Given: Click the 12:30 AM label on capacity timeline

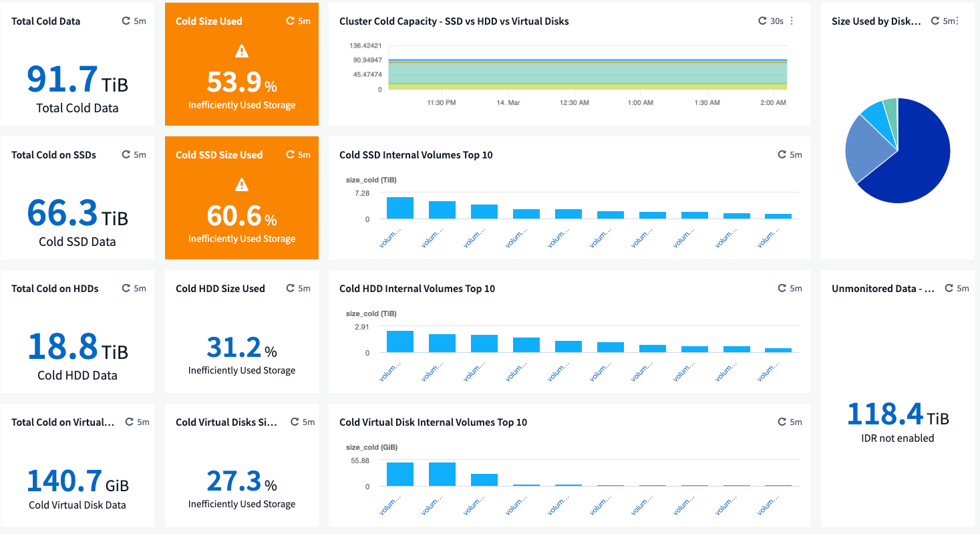Looking at the screenshot, I should click(x=574, y=103).
